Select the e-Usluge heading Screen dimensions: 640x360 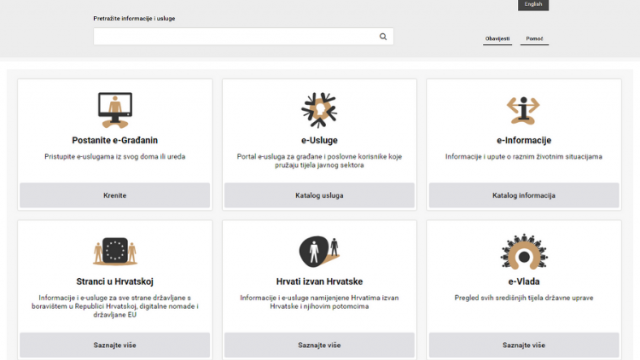coord(319,140)
